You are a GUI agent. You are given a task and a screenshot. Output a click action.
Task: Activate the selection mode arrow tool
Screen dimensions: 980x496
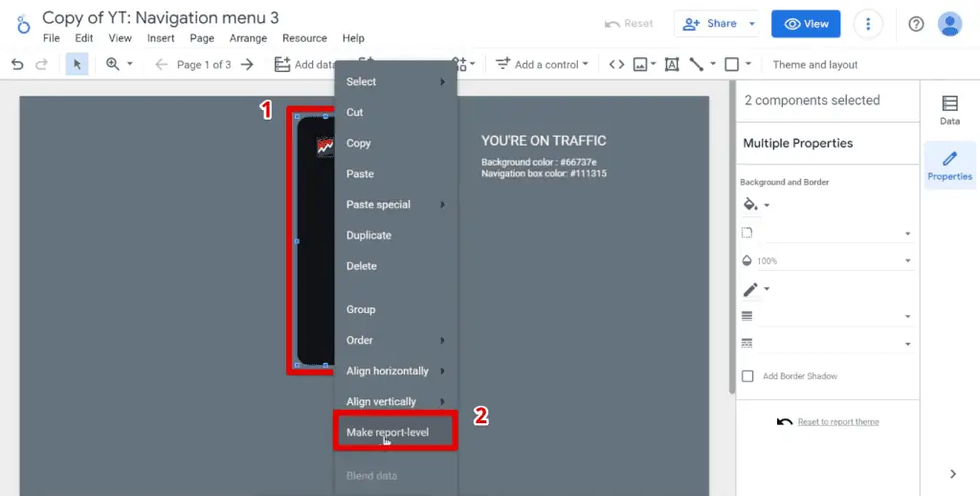pyautogui.click(x=77, y=64)
